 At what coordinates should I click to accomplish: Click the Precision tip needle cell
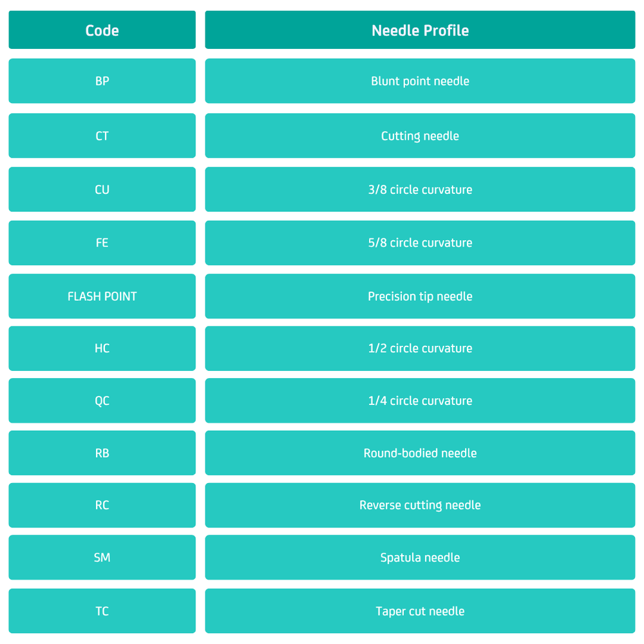420,296
